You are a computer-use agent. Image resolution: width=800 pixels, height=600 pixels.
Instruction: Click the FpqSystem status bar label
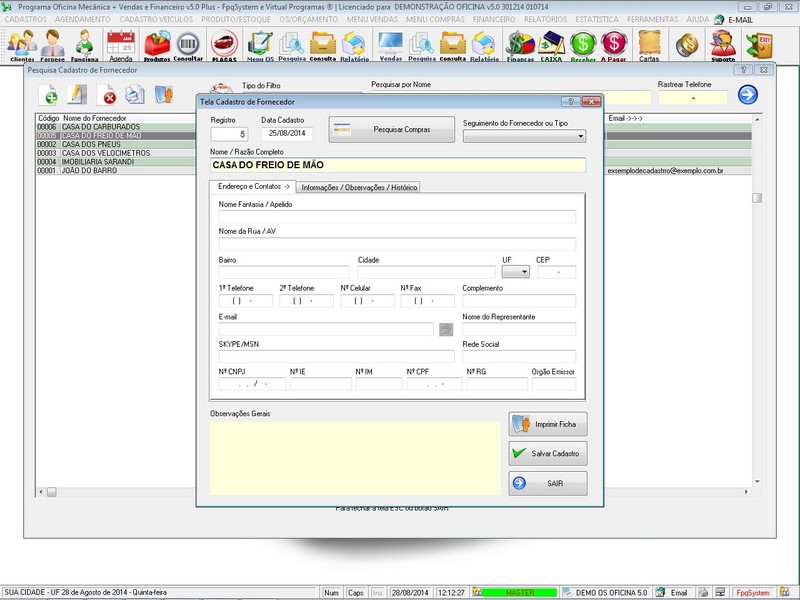click(753, 592)
